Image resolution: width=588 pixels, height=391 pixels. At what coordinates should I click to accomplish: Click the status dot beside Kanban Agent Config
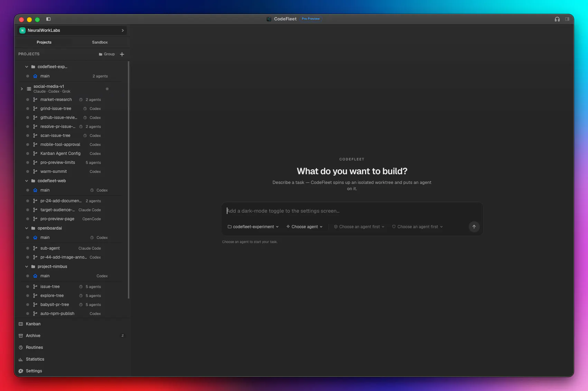click(x=28, y=153)
